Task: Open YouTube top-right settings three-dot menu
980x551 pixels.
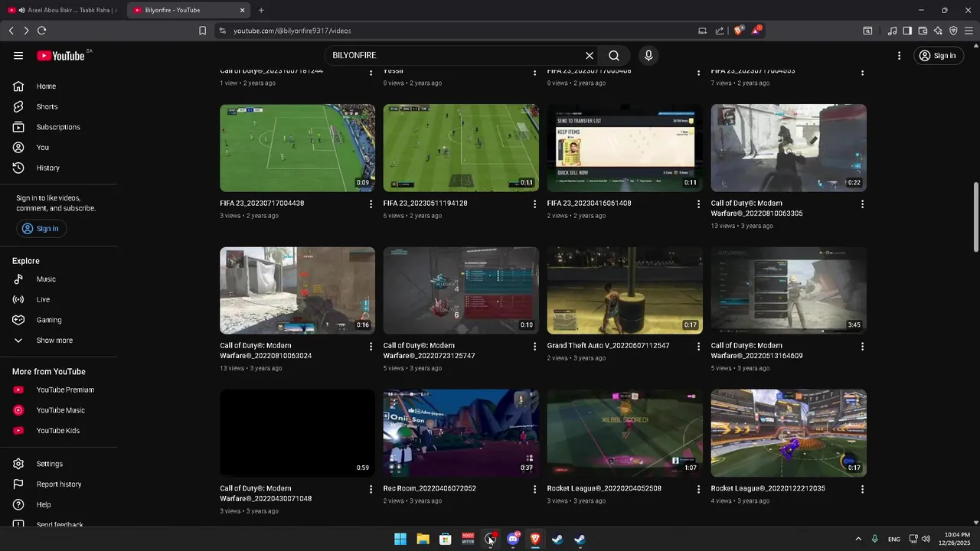Action: click(900, 56)
